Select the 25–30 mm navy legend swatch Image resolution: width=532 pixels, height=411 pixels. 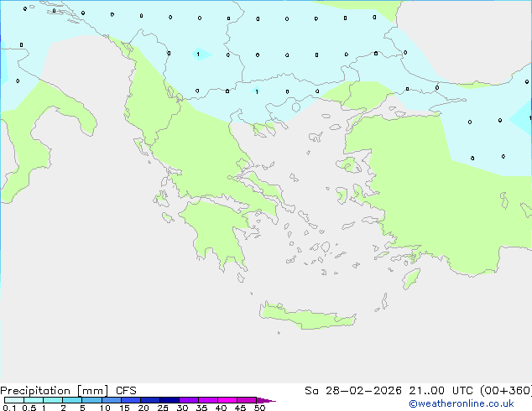coord(170,400)
